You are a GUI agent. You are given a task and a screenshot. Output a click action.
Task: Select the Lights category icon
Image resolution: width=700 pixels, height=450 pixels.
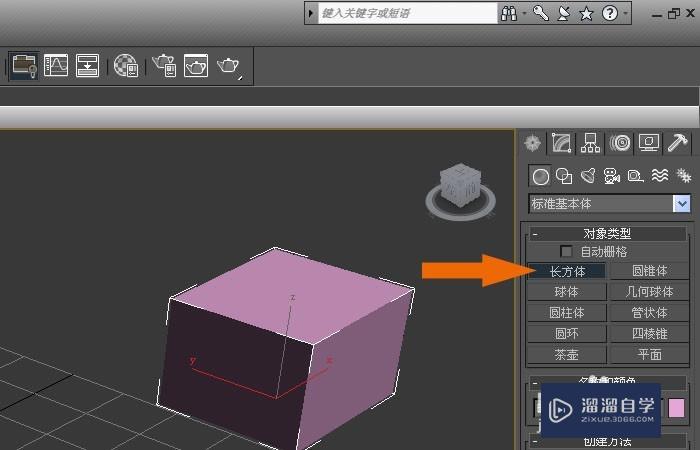tap(588, 176)
